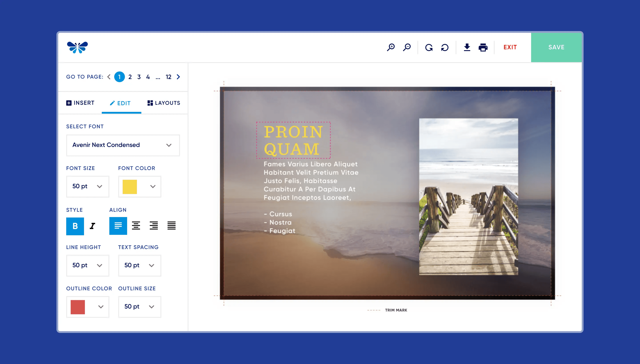The image size is (640, 364).
Task: Click the download icon in toolbar
Action: point(467,47)
